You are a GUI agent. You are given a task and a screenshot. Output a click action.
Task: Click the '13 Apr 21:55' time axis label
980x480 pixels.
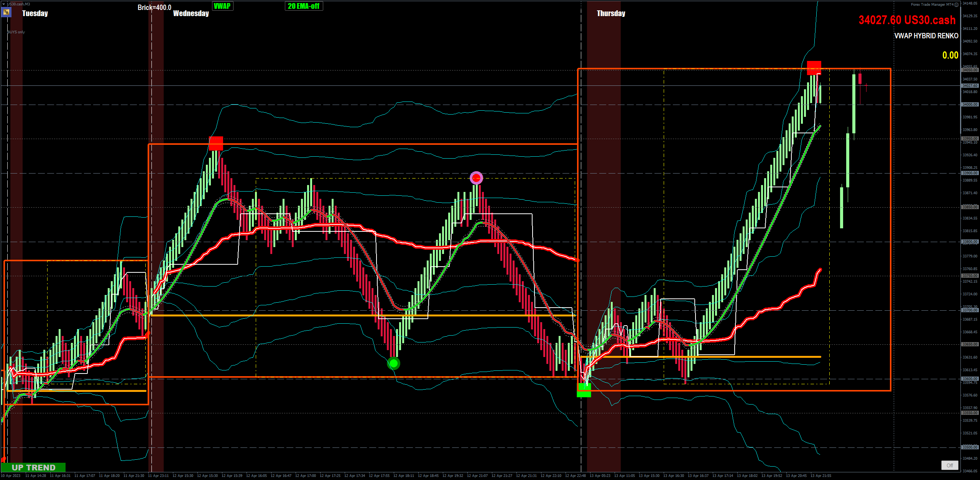pyautogui.click(x=821, y=476)
